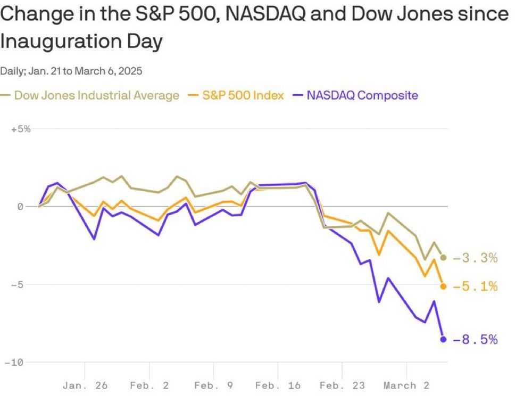The height and width of the screenshot is (410, 532).
Task: Click the purple NASDAQ endpoint dot
Action: tap(443, 339)
